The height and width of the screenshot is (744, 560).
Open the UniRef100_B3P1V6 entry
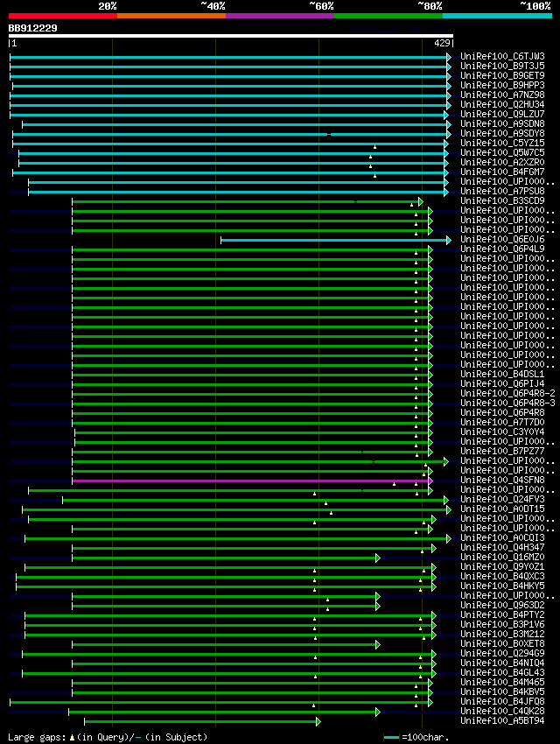click(x=502, y=624)
